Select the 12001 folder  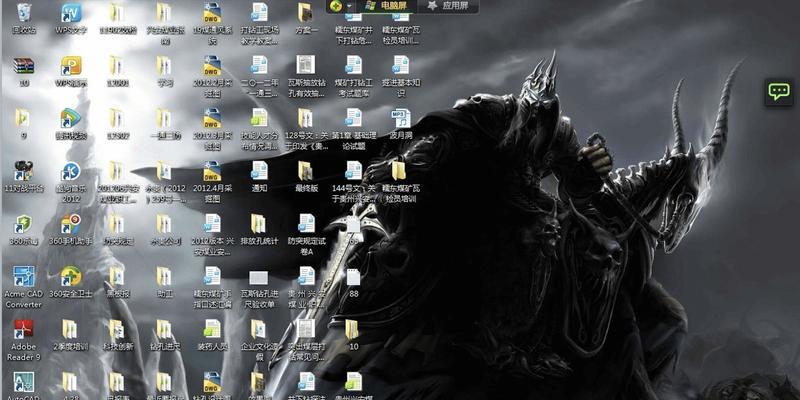(x=118, y=71)
